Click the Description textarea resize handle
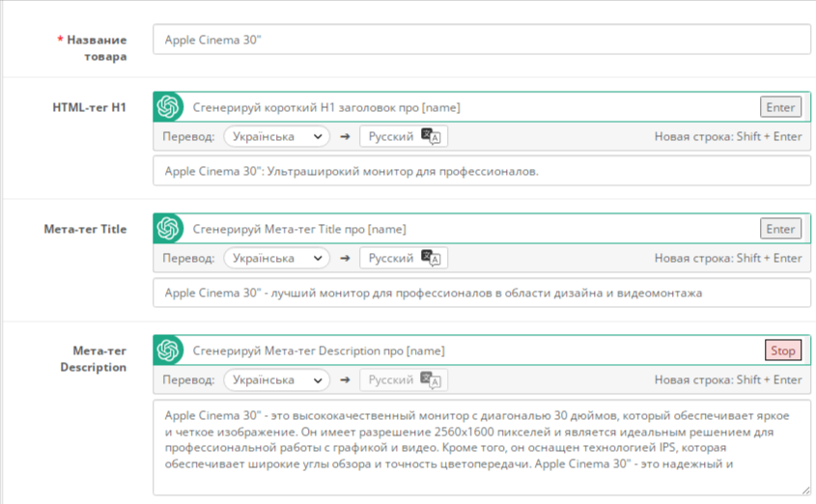The image size is (816, 504). tap(805, 490)
